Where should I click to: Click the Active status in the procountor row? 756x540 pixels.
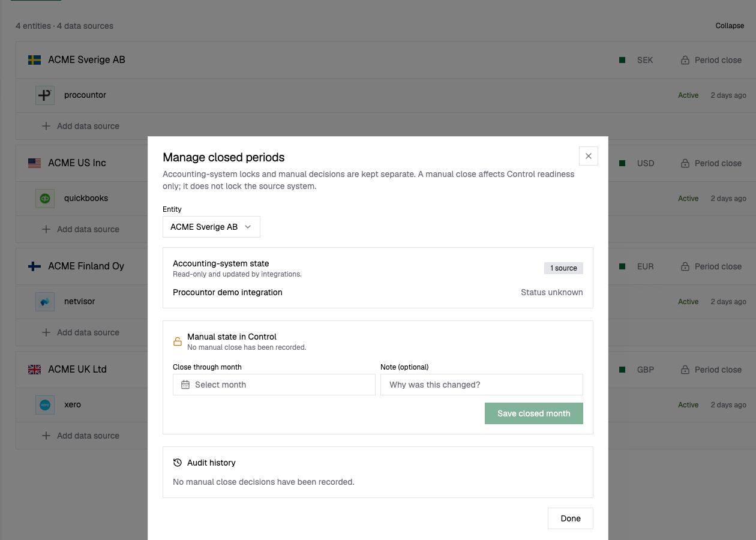pyautogui.click(x=688, y=95)
